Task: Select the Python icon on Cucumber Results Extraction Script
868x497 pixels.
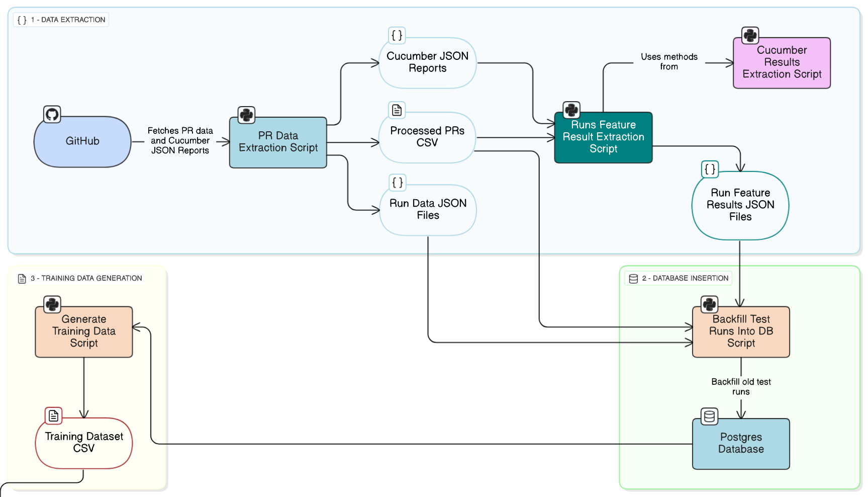Action: (x=750, y=35)
